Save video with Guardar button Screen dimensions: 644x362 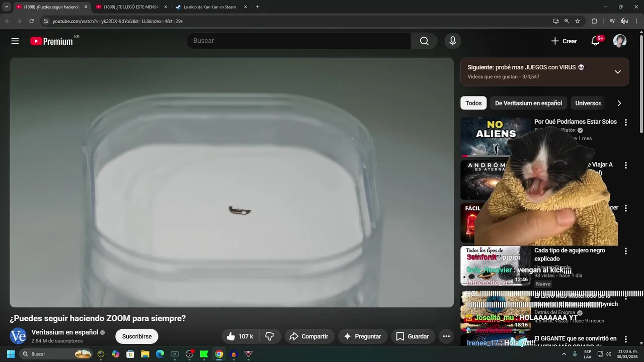(x=413, y=336)
